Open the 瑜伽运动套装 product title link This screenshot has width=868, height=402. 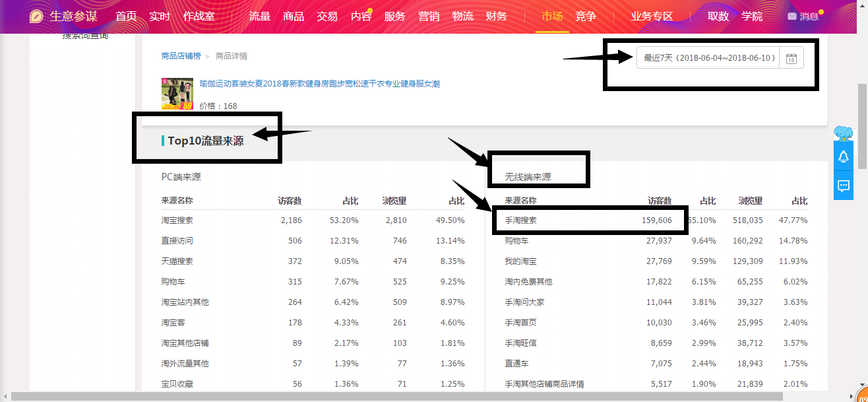tap(319, 84)
